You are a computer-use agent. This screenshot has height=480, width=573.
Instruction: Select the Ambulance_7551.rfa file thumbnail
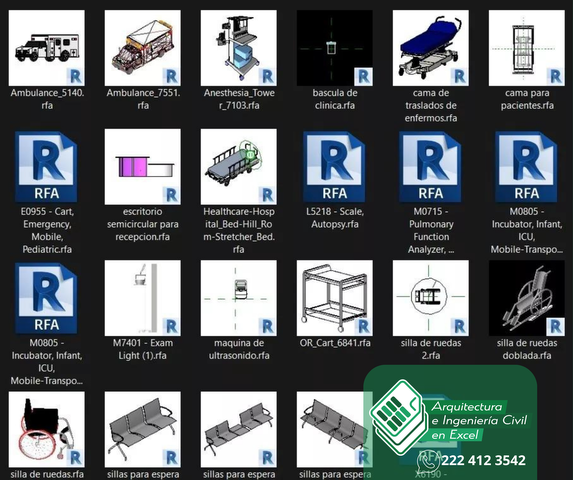(x=143, y=48)
